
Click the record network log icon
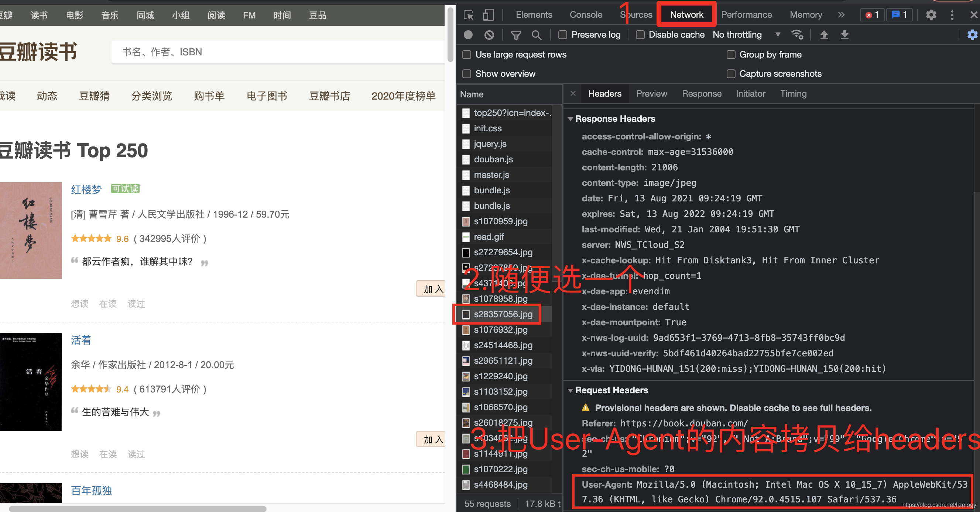[x=468, y=34]
